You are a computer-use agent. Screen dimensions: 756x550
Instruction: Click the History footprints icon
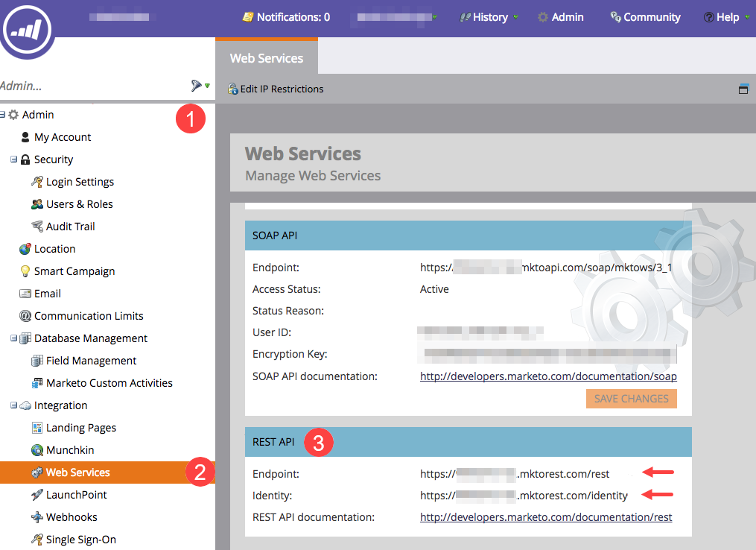click(x=466, y=17)
